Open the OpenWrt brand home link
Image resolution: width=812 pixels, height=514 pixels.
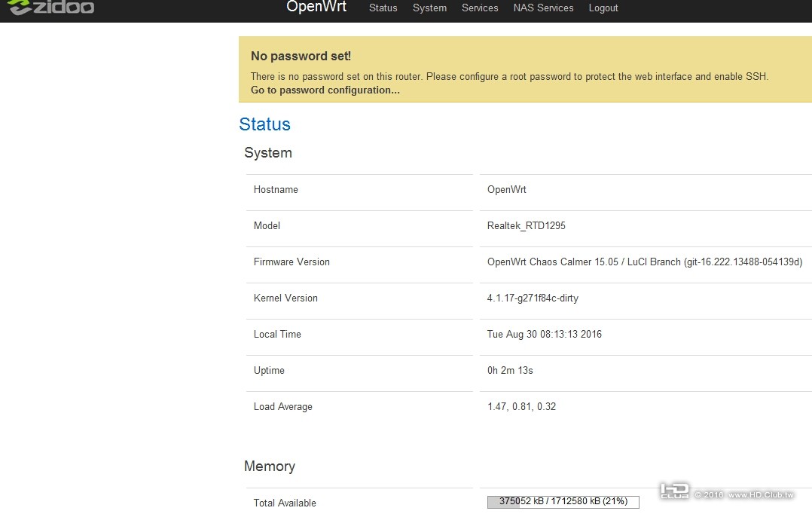(316, 7)
